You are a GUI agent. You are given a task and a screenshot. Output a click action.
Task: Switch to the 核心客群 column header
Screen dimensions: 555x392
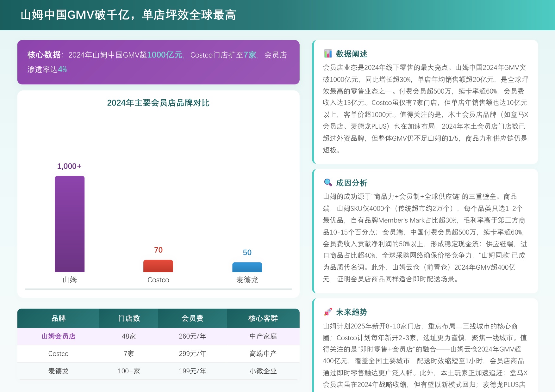pos(264,319)
